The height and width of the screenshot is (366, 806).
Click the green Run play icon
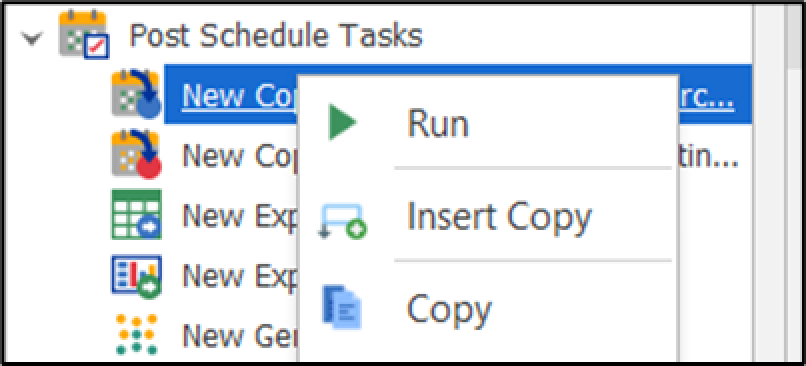(x=343, y=122)
